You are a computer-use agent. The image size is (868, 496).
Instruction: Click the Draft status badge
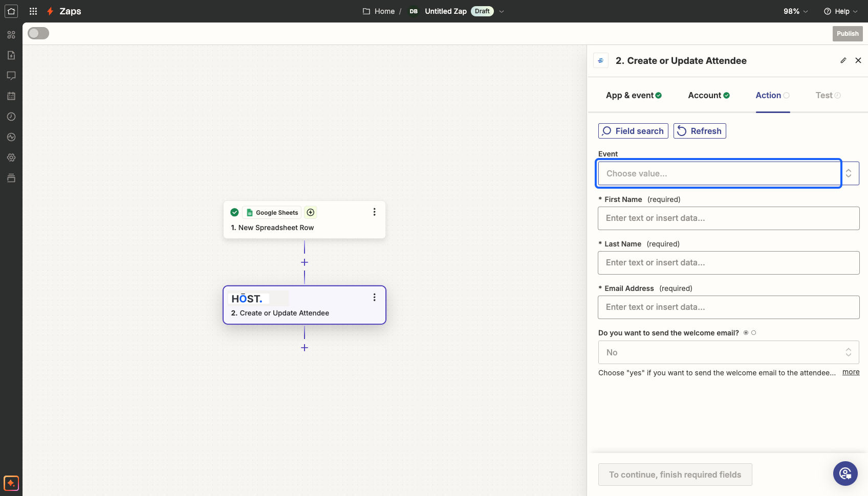click(x=482, y=11)
